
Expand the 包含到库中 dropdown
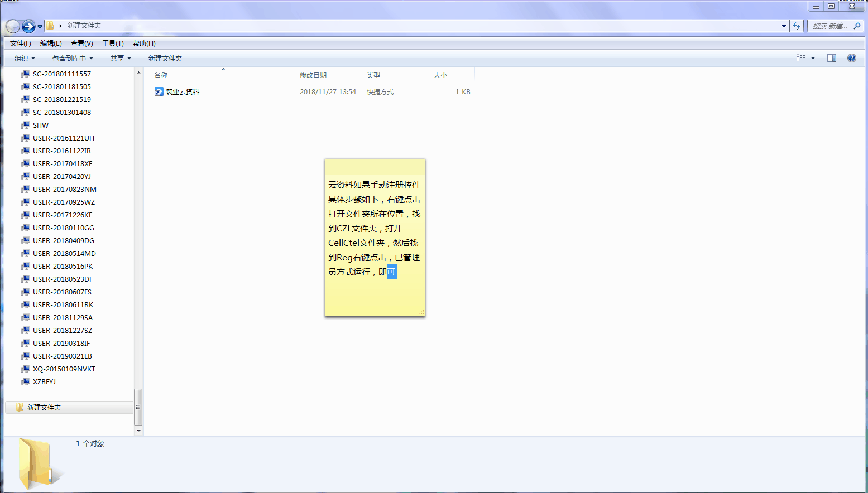(73, 59)
